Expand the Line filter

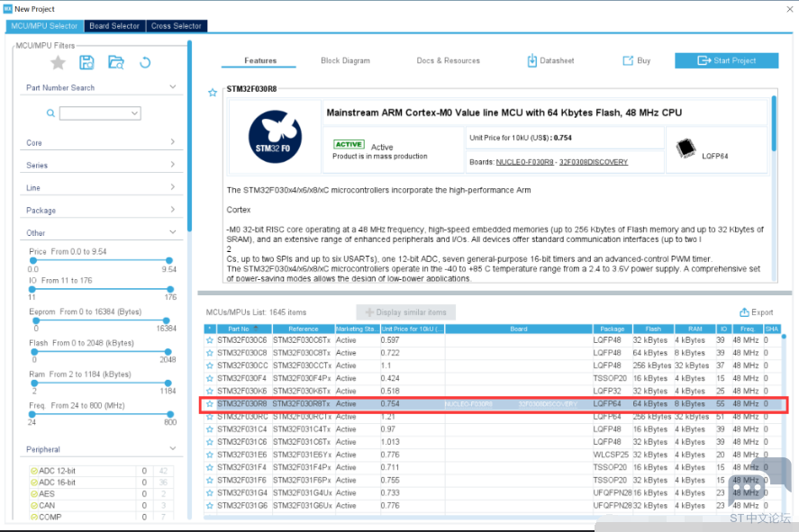173,187
